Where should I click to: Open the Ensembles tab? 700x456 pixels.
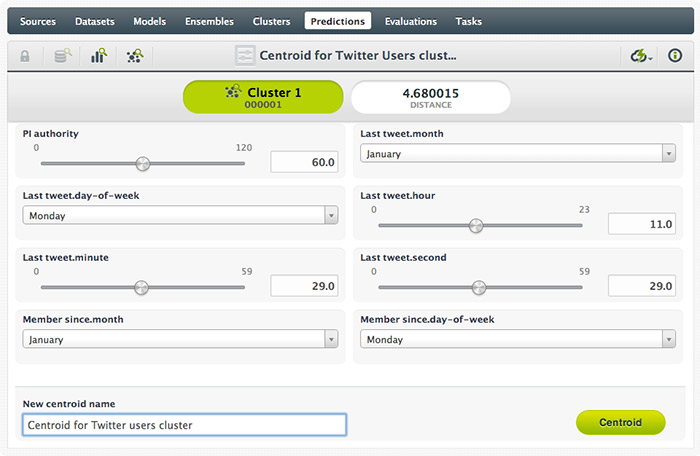click(209, 21)
